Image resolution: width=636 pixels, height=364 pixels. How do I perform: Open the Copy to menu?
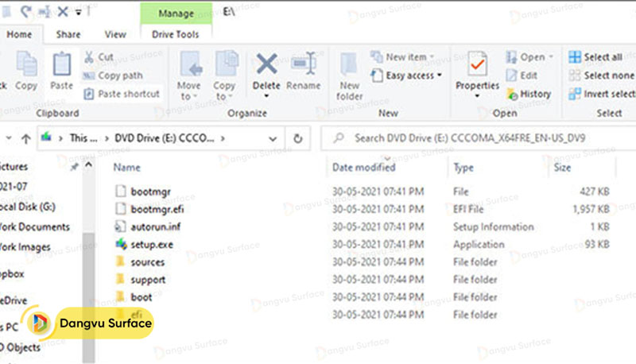click(x=224, y=76)
